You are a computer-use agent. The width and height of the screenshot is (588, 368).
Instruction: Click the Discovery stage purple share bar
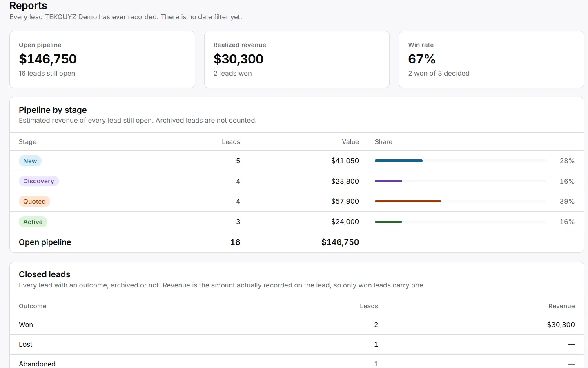coord(388,181)
